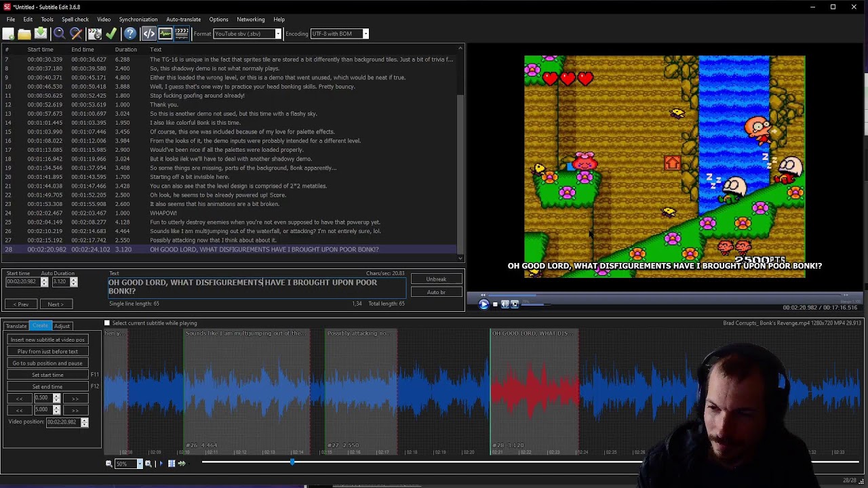868x488 pixels.
Task: Click the green arrows waveform icon
Action: point(182,464)
